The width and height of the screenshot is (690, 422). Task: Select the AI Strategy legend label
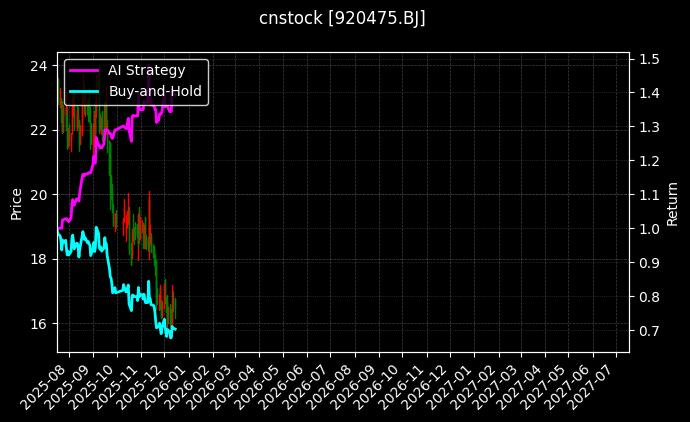tap(146, 70)
